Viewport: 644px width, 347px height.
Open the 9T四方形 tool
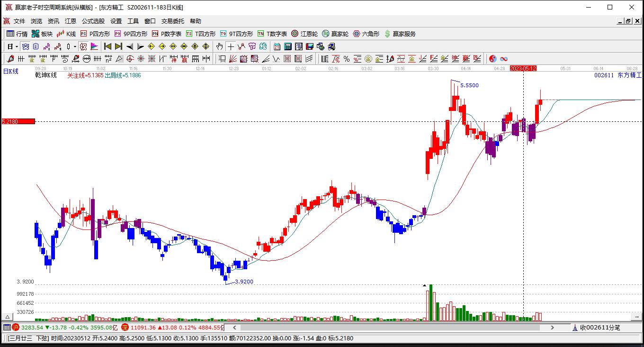[236, 34]
